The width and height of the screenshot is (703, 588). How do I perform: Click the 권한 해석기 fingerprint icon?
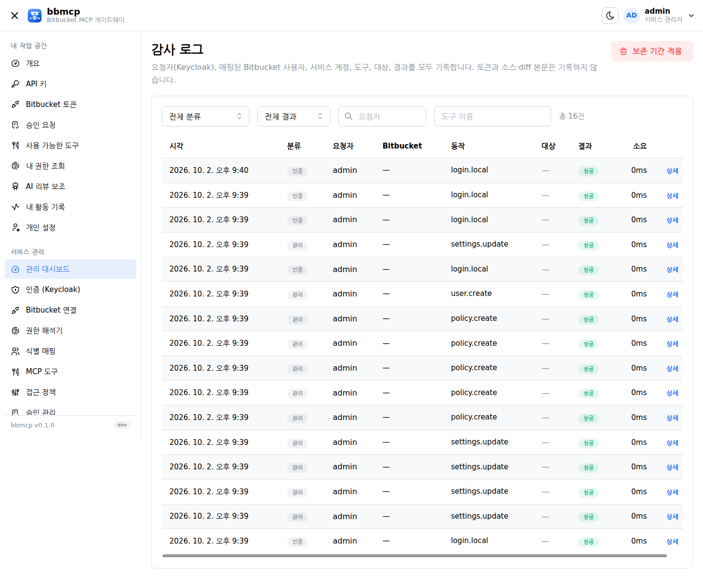pos(16,331)
